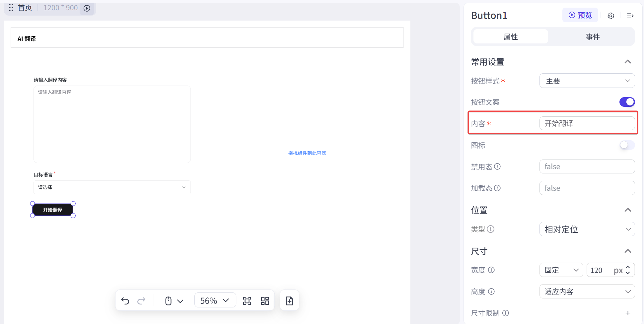Click the 首页 page label
The height and width of the screenshot is (324, 644).
click(25, 8)
